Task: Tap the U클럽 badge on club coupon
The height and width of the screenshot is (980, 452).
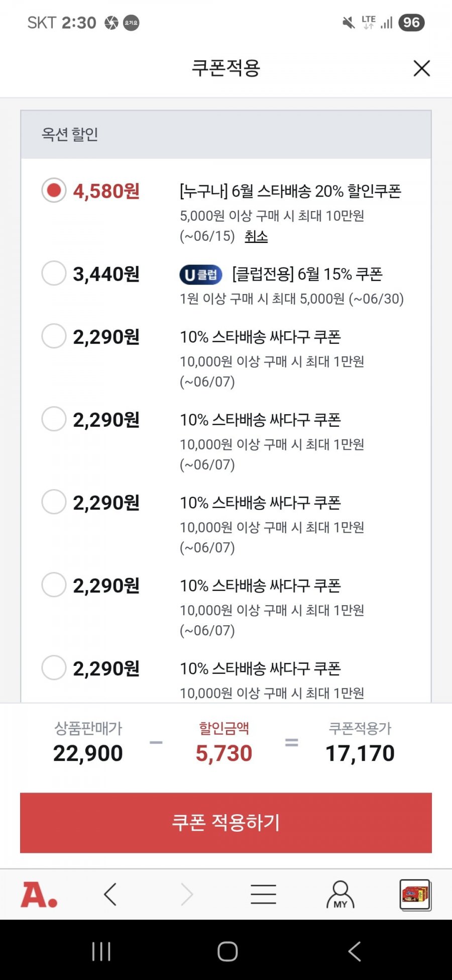Action: [201, 274]
